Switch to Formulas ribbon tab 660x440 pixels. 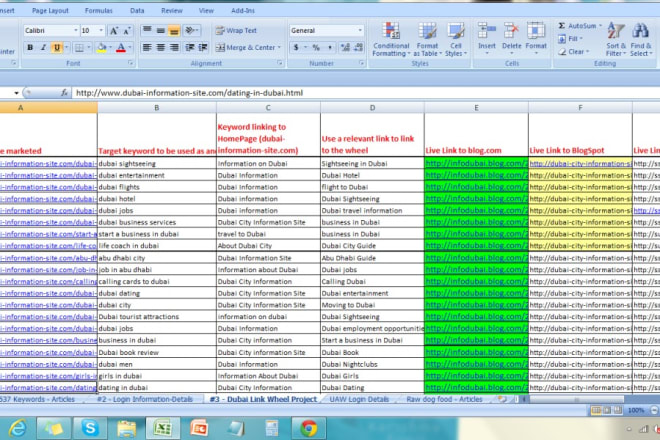point(98,11)
